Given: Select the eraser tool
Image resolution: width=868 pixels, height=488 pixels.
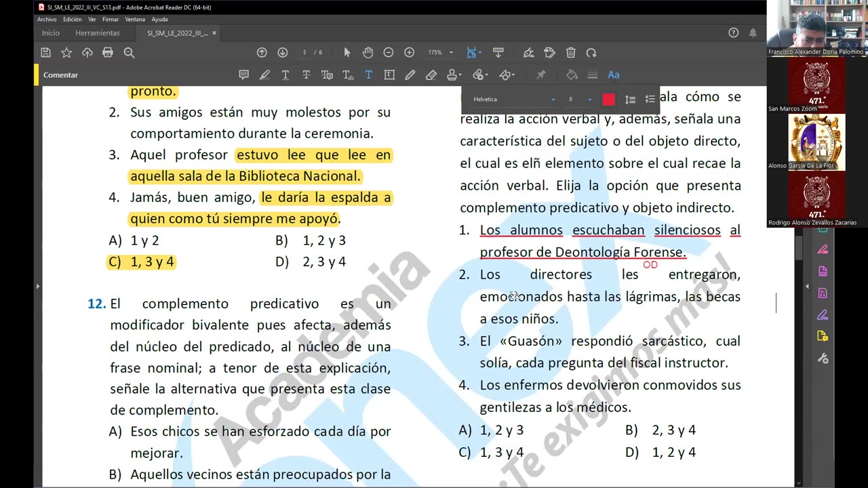Looking at the screenshot, I should coord(431,75).
